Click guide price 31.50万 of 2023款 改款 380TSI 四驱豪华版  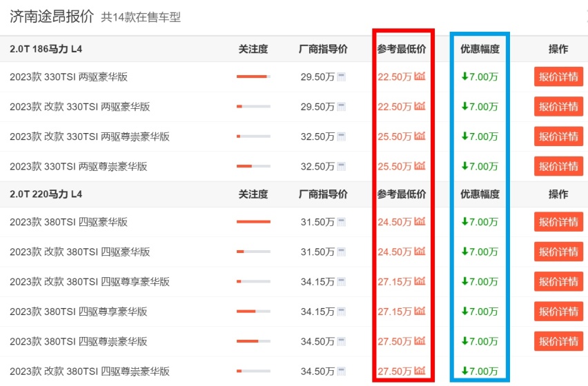click(317, 252)
